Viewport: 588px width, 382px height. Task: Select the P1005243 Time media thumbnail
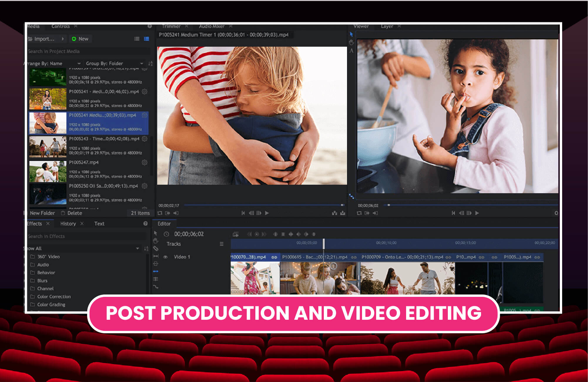[x=48, y=147]
